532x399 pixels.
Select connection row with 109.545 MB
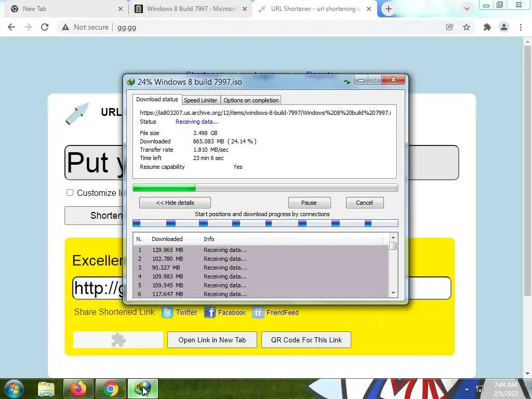[261, 285]
